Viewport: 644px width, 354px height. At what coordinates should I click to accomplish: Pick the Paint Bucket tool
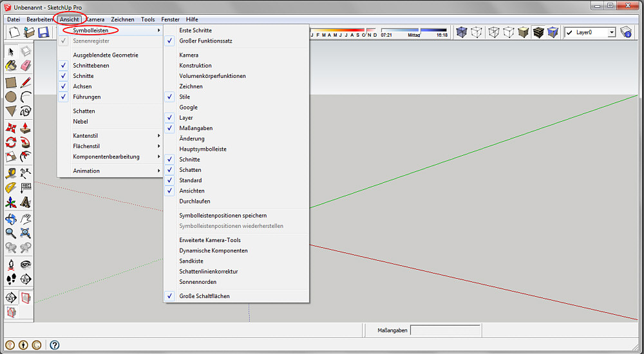coord(11,66)
